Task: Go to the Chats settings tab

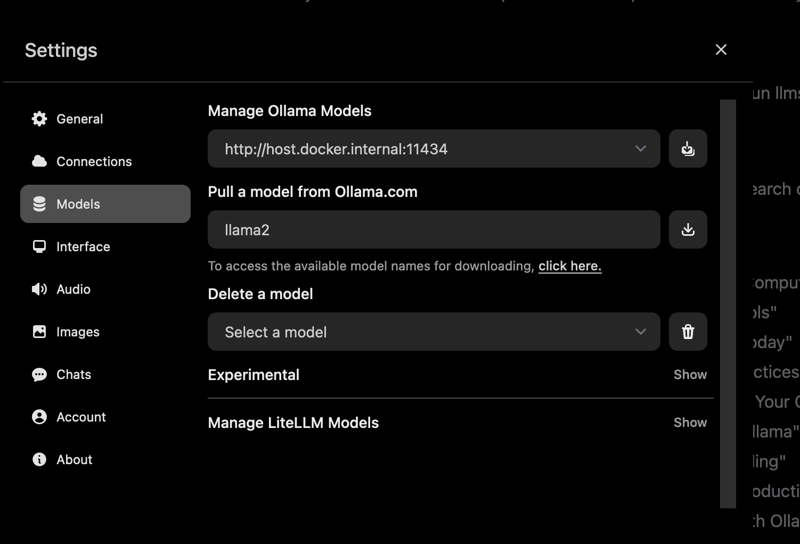Action: click(74, 375)
